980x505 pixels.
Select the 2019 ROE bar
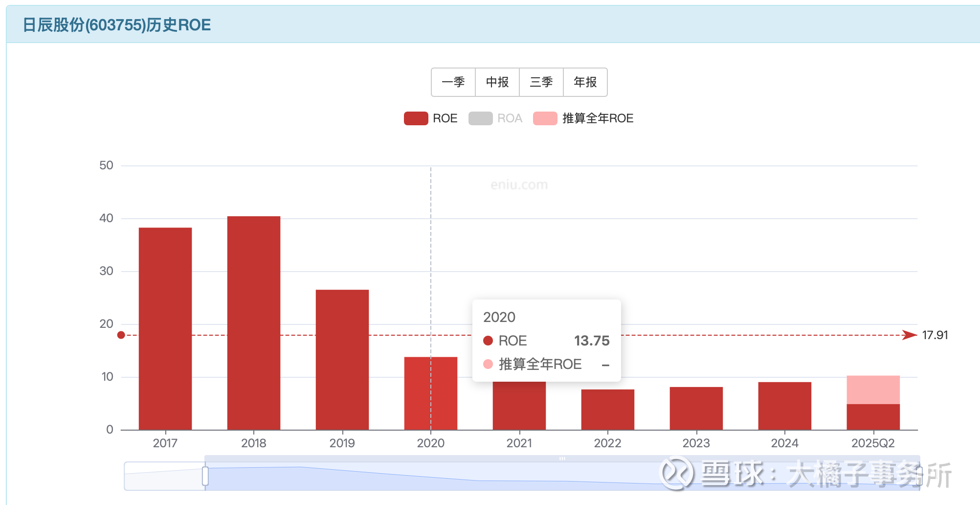click(342, 360)
